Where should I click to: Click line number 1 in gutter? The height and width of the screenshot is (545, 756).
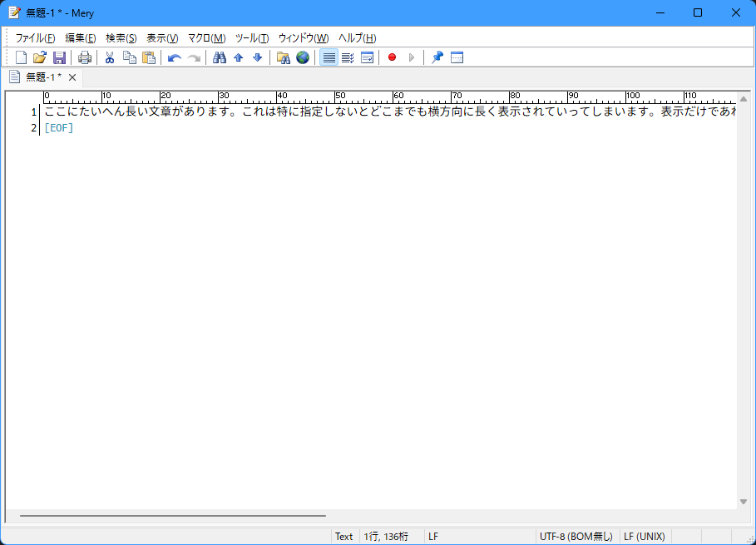point(33,111)
